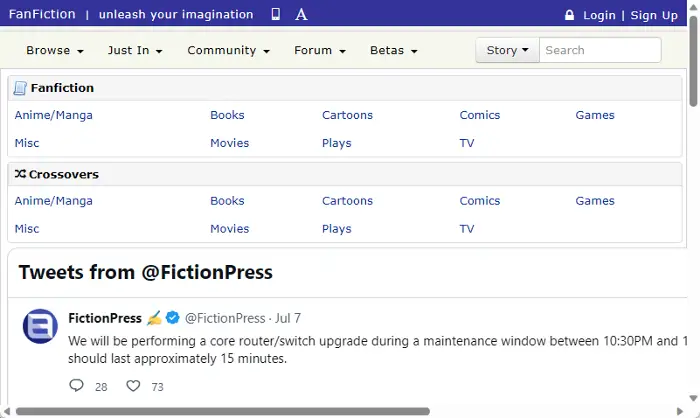This screenshot has width=700, height=418.
Task: Open Crossovers Books category
Action: coord(227,201)
